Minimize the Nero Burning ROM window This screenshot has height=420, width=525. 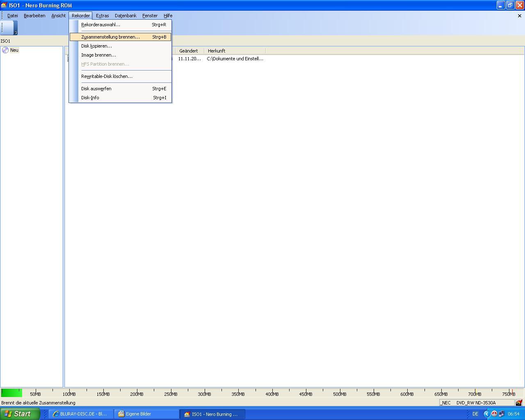(501, 5)
